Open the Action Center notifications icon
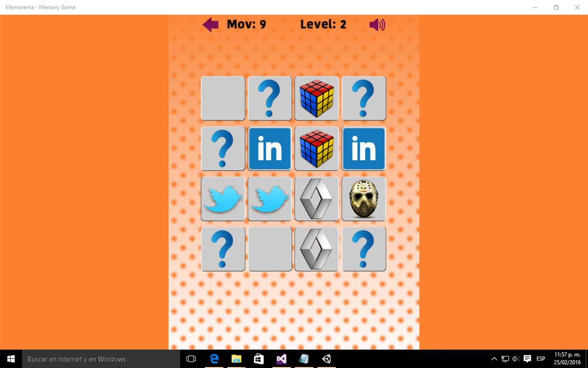 (527, 359)
